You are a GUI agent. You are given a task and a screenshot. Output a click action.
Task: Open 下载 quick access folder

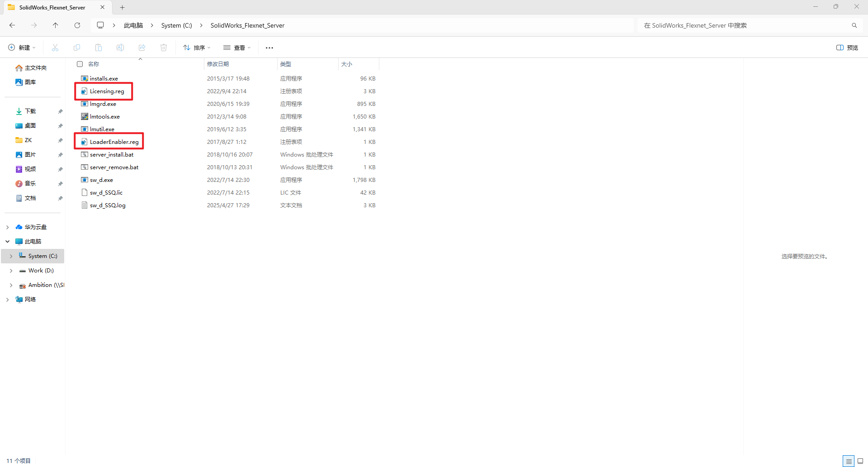coord(26,111)
